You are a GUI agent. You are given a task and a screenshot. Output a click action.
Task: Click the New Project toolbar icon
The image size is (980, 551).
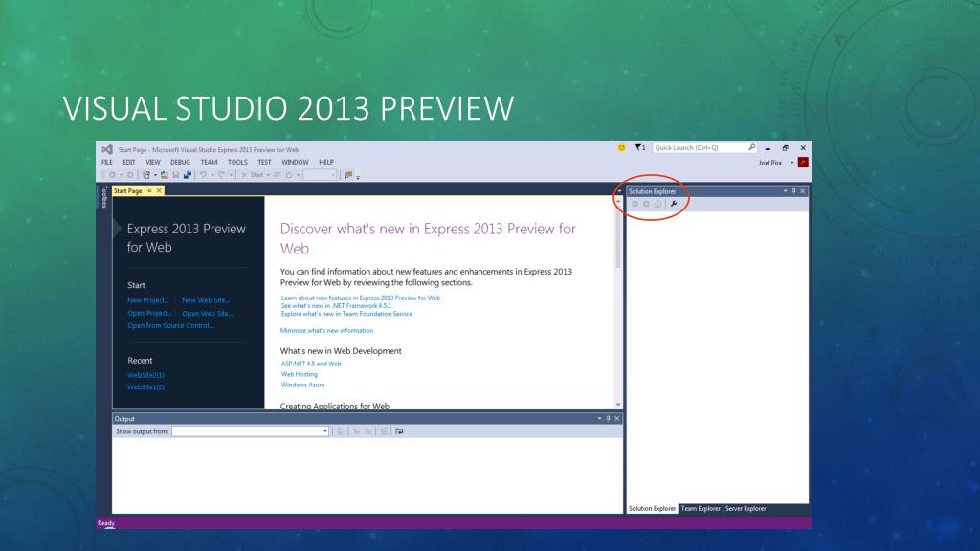pyautogui.click(x=146, y=175)
